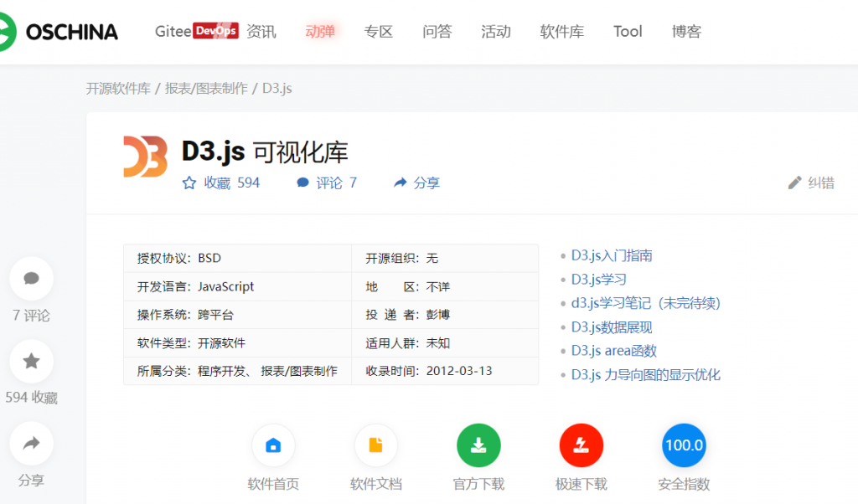Click the 地区: 不详 cell
Screen dimensions: 858x504
click(x=445, y=286)
